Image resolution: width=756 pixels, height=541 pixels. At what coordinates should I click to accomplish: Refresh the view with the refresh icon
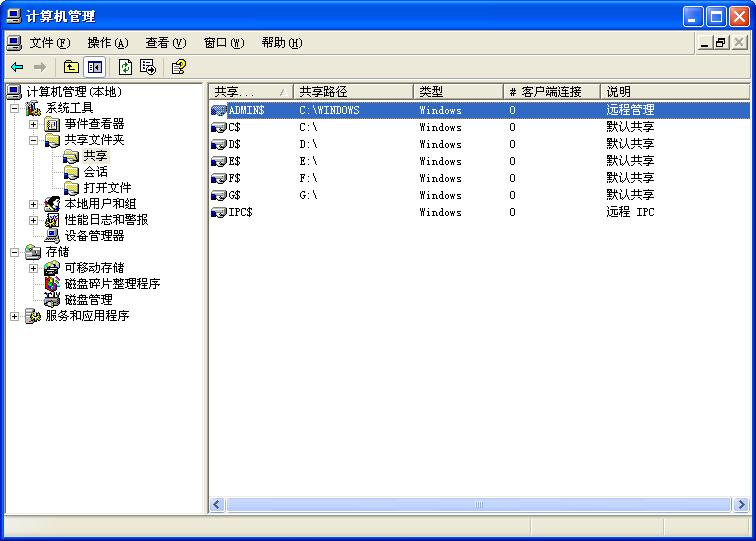click(x=125, y=67)
